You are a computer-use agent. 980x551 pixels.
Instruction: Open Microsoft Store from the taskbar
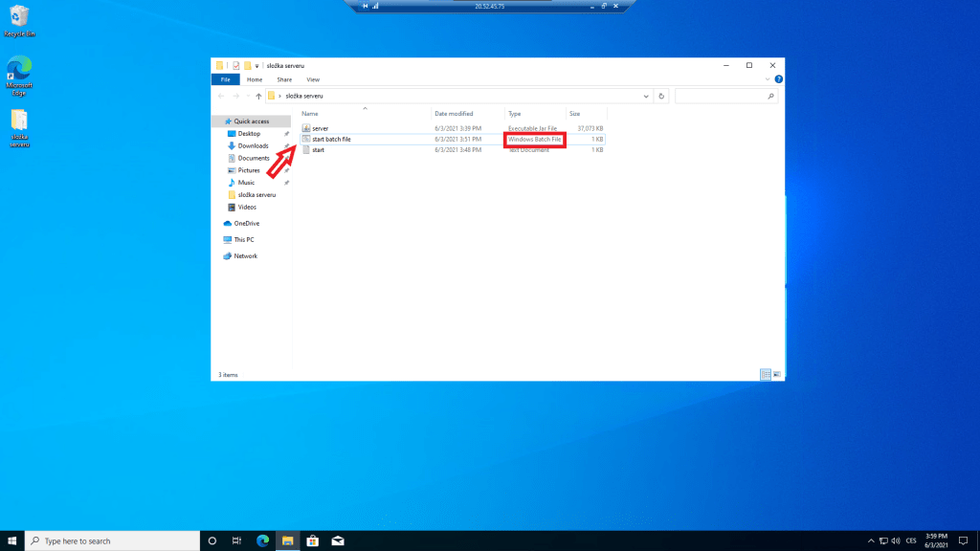click(x=312, y=540)
